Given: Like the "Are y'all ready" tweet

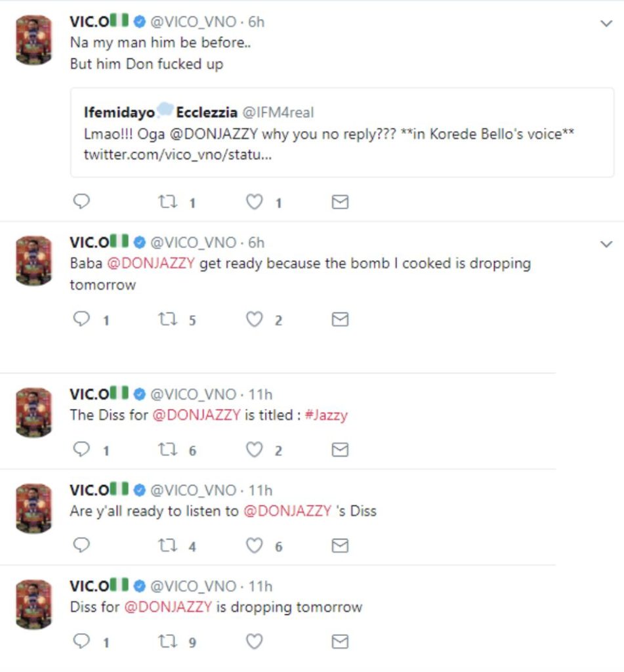Looking at the screenshot, I should [x=254, y=546].
